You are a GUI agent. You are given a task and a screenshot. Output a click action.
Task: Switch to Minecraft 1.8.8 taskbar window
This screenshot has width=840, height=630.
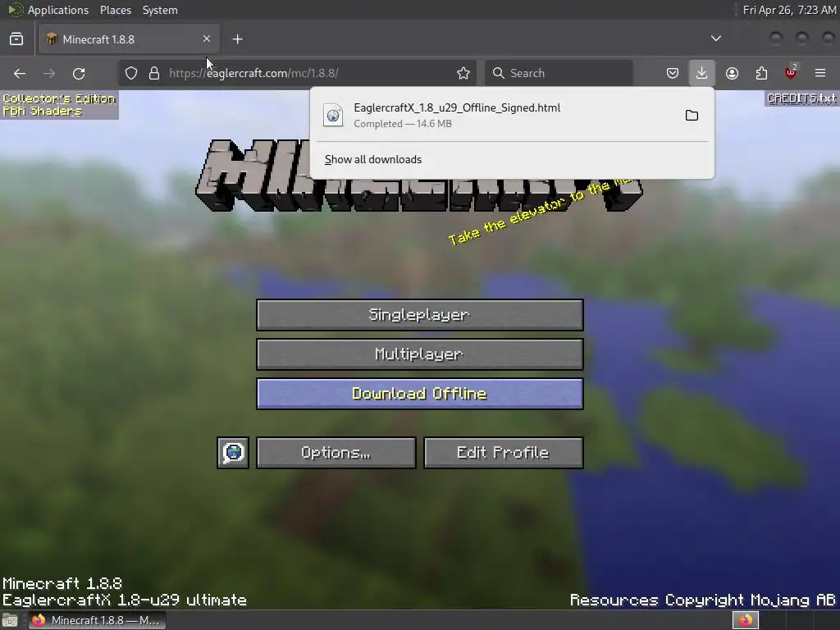[x=97, y=620]
